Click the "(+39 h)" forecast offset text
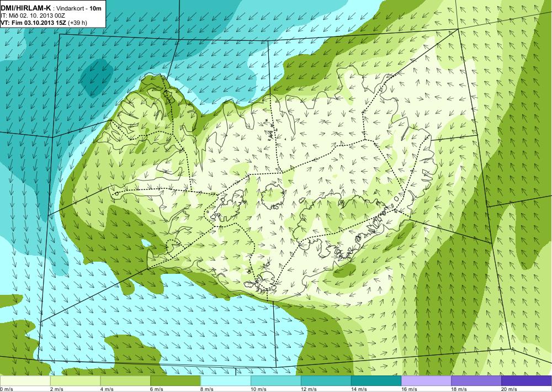552x392 pixels. click(77, 23)
